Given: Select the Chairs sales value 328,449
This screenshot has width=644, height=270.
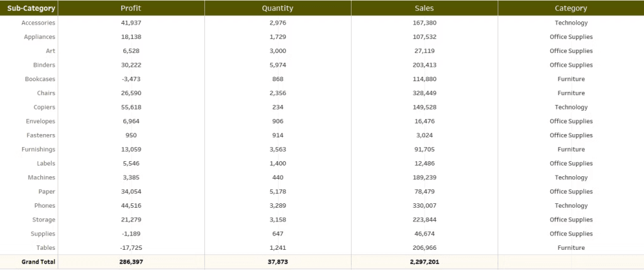Looking at the screenshot, I should (x=425, y=93).
